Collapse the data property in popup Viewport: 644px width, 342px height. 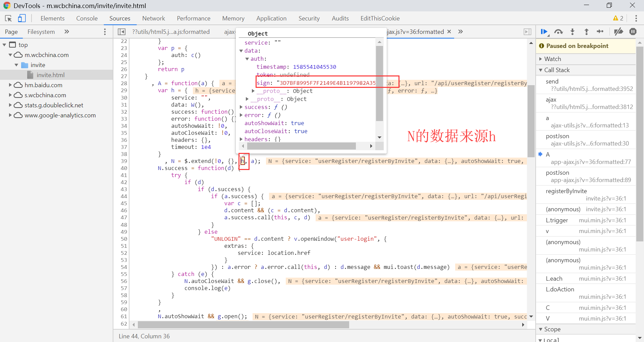241,51
